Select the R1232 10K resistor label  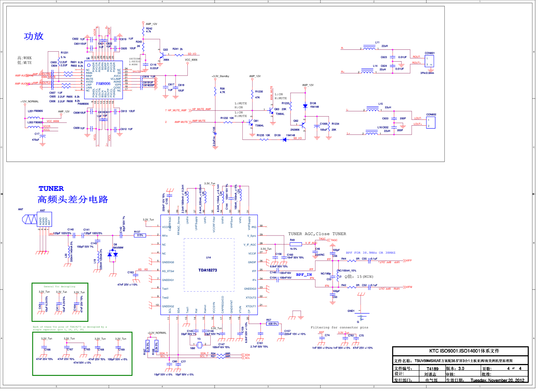227,118
